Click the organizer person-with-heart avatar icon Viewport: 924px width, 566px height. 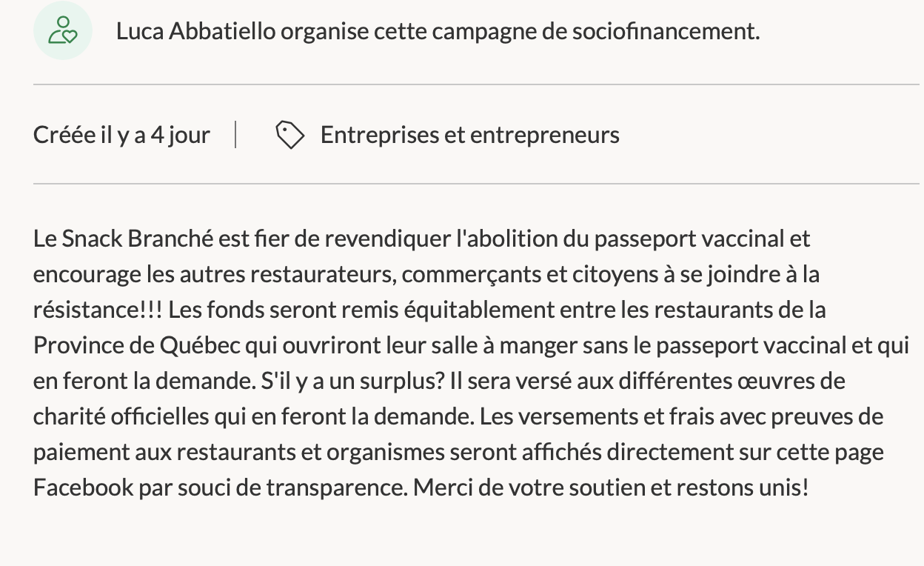click(x=62, y=31)
